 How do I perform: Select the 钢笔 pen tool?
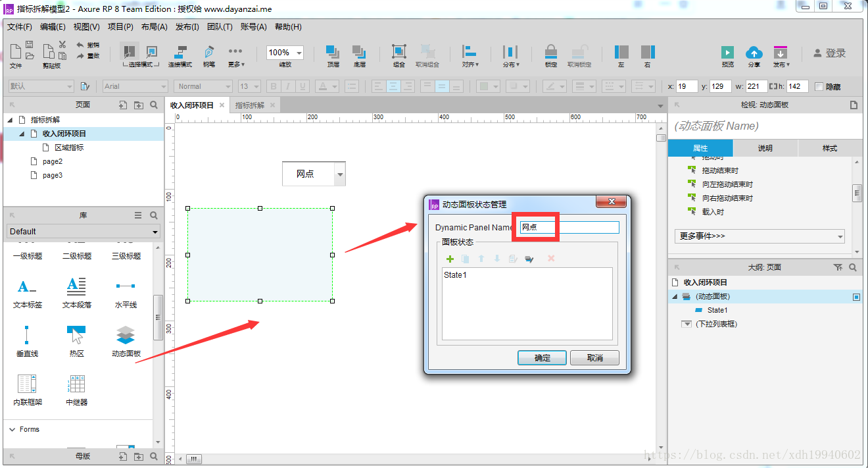pyautogui.click(x=209, y=52)
